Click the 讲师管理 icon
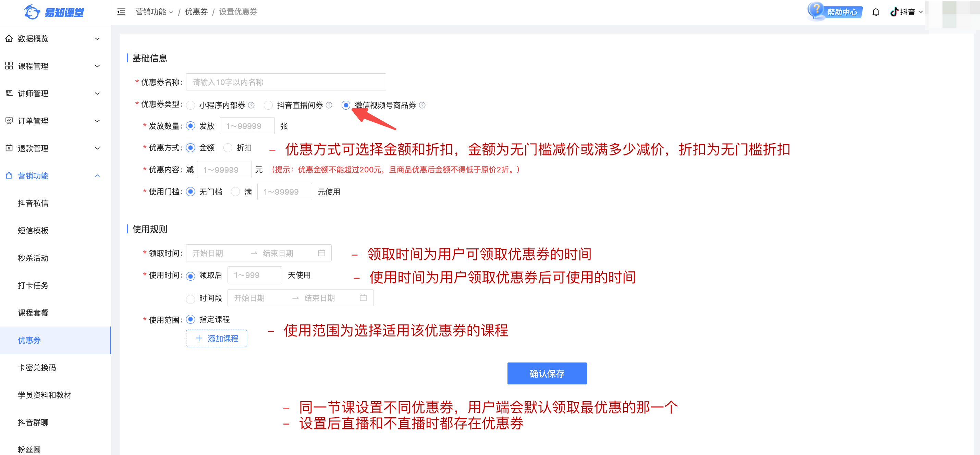 [x=9, y=93]
